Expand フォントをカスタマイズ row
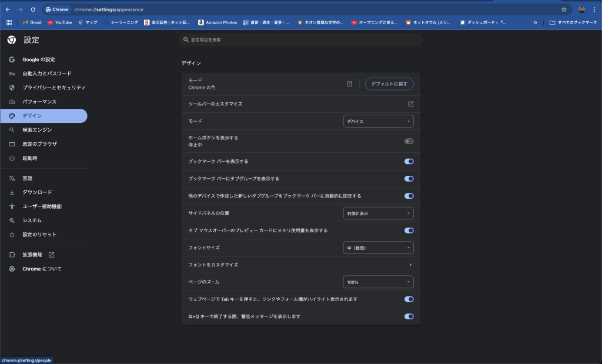This screenshot has height=364, width=602. (x=410, y=265)
